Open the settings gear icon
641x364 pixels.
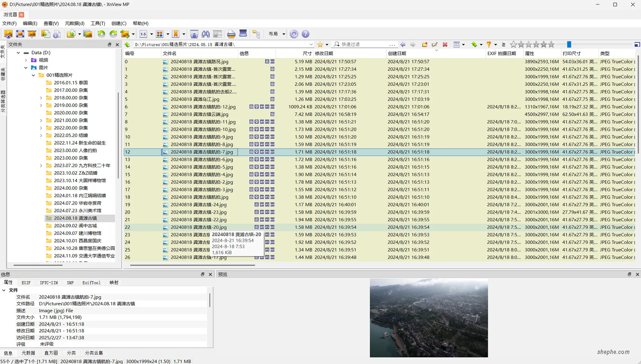coord(294,34)
